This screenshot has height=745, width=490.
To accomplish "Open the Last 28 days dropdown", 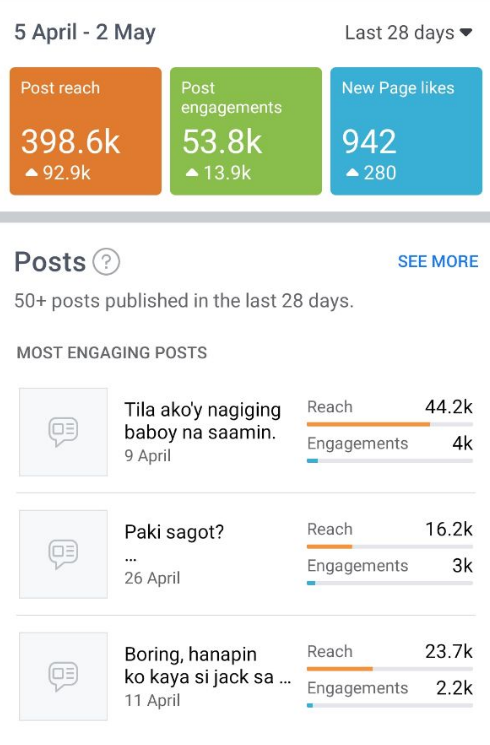I will pos(408,33).
